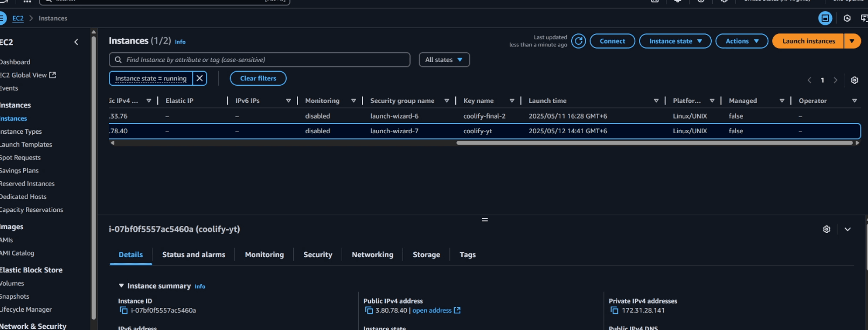Open table preferences gear above the instances table
This screenshot has width=868, height=330.
(855, 80)
